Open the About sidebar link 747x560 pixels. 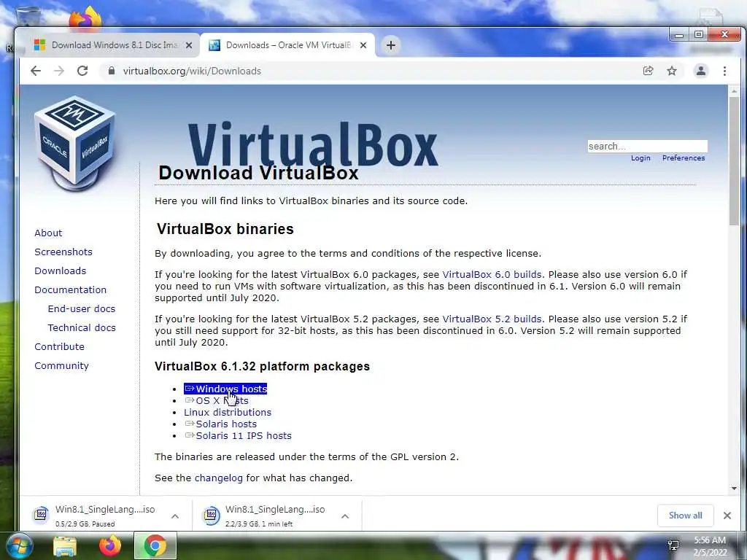click(48, 233)
